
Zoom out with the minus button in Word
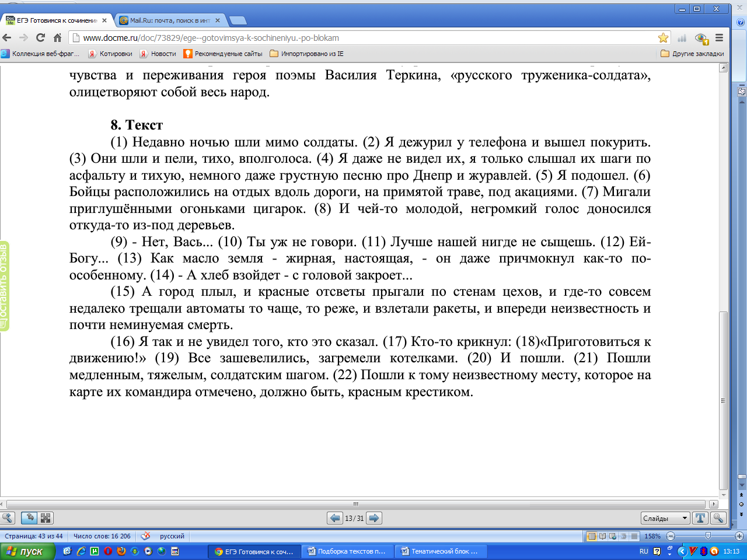(x=670, y=536)
